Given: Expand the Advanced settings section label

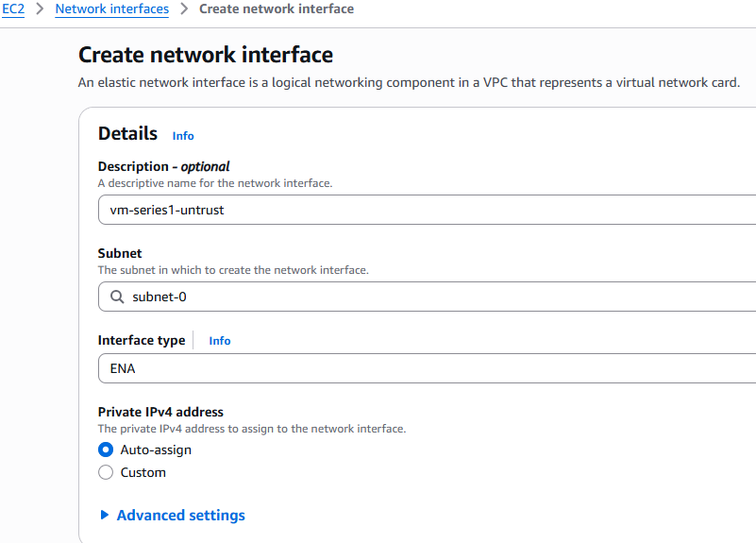Looking at the screenshot, I should click(180, 516).
